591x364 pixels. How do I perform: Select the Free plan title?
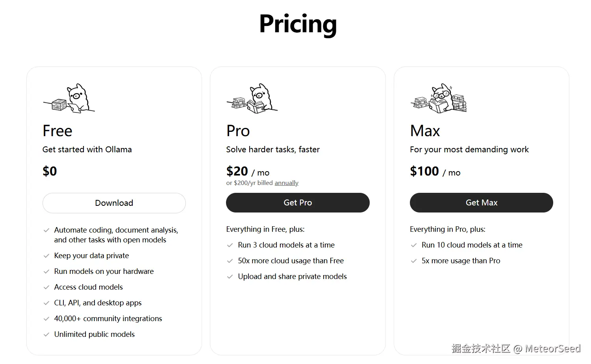[x=57, y=131]
